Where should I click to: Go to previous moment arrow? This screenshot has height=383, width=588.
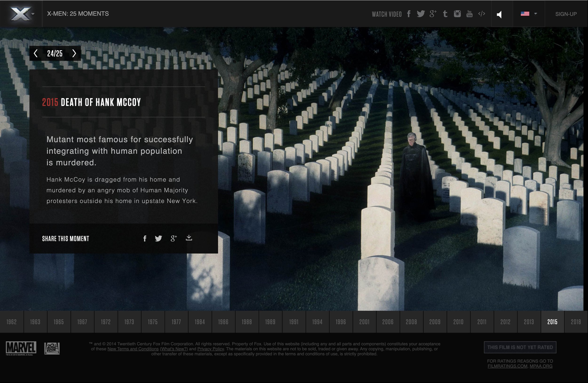36,53
